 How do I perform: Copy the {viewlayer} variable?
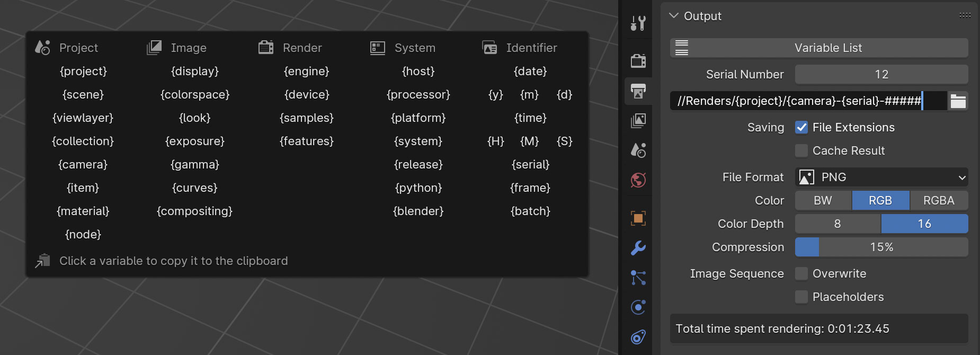[x=83, y=118]
